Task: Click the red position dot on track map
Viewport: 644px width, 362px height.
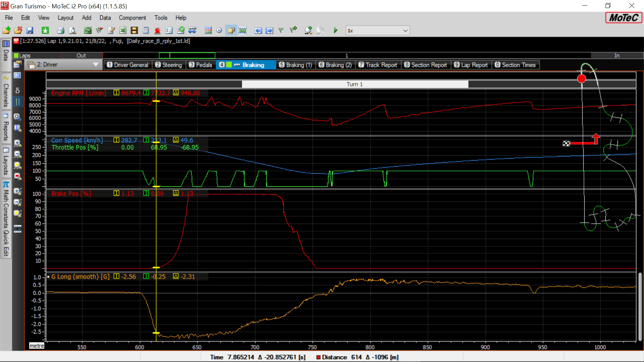Action: coord(582,78)
